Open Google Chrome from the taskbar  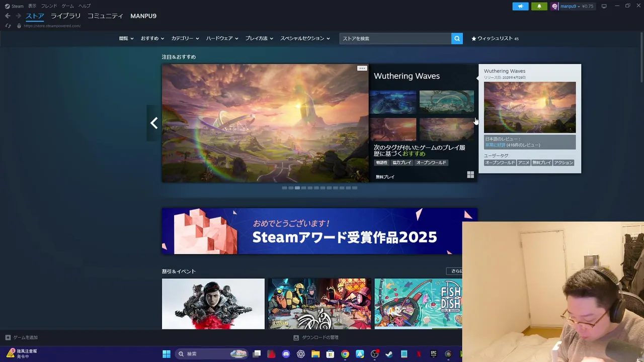click(x=345, y=354)
